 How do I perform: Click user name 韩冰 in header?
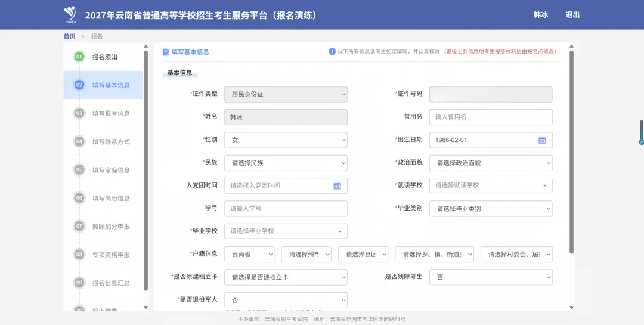point(541,15)
